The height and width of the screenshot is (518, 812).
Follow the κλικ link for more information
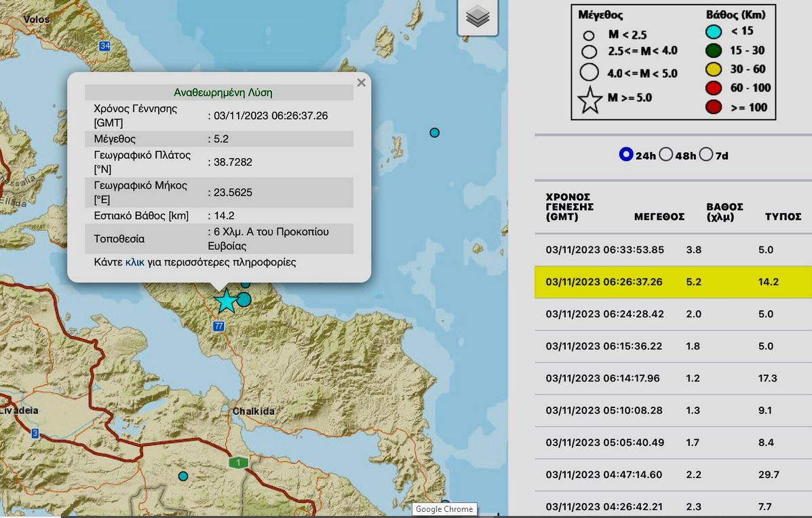pos(135,262)
